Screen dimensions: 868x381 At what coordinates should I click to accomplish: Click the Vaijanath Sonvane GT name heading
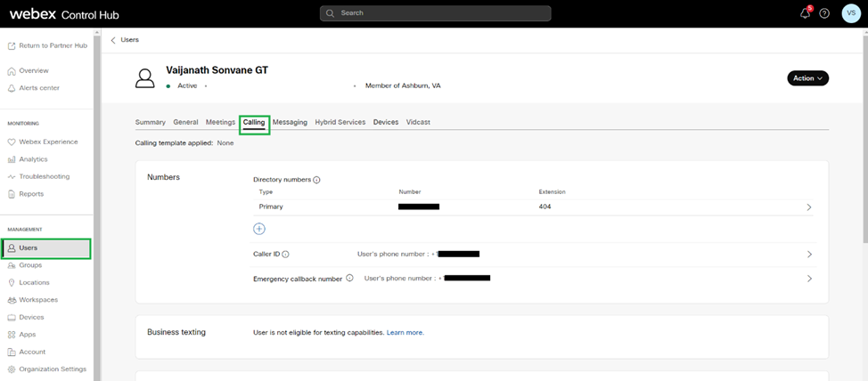pos(217,70)
